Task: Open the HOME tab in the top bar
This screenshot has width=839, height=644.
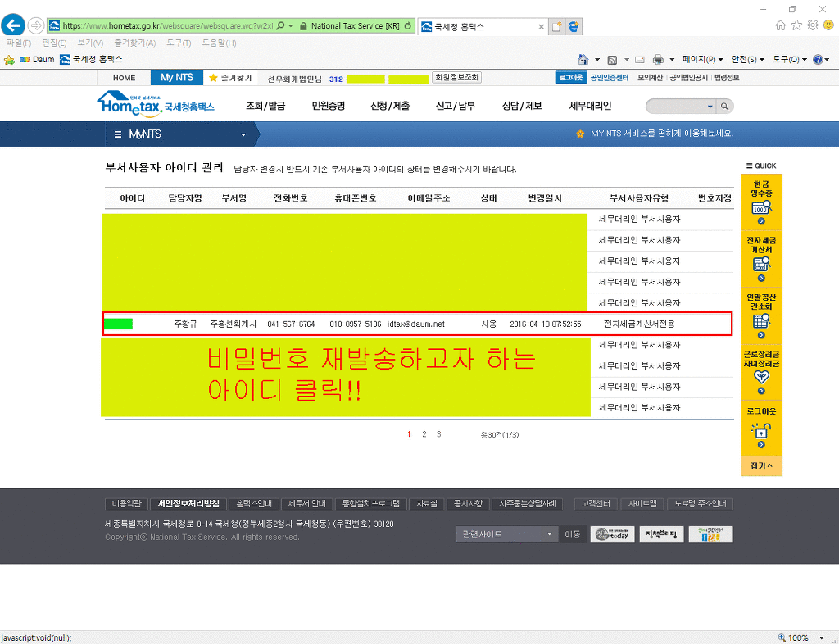Action: 125,78
